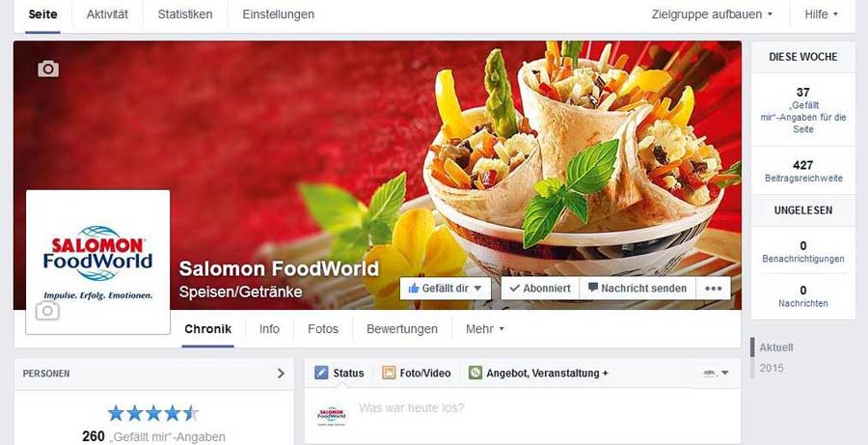Jump to 2015 in the timeline
Screen dimensions: 868x445
(x=772, y=368)
